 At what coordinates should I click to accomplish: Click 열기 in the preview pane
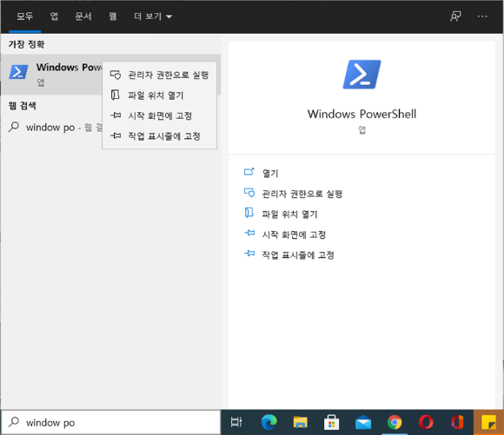pyautogui.click(x=270, y=173)
